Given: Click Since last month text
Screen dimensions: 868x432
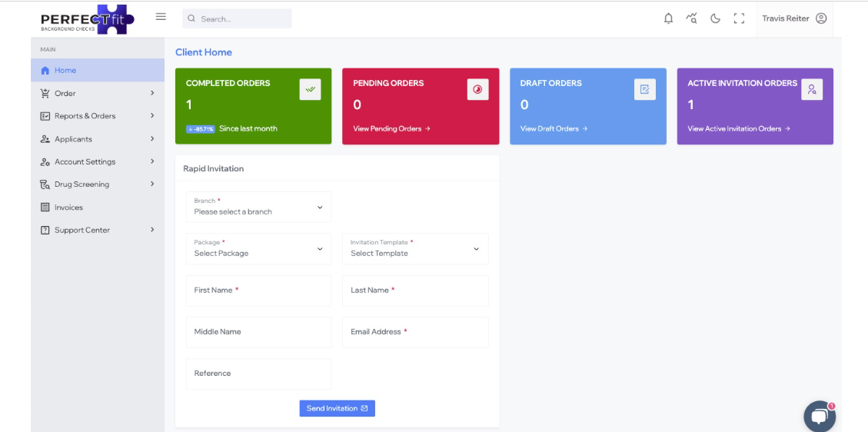Looking at the screenshot, I should (x=248, y=128).
